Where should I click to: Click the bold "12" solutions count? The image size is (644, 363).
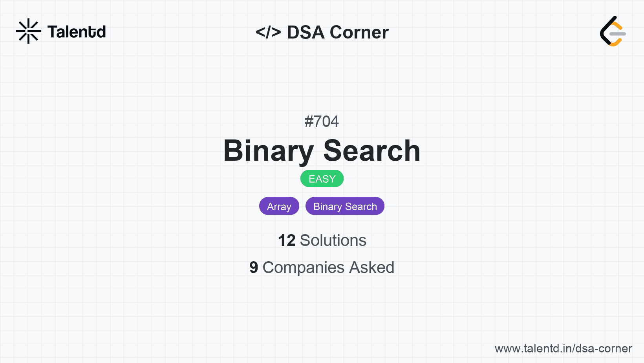[x=287, y=240]
